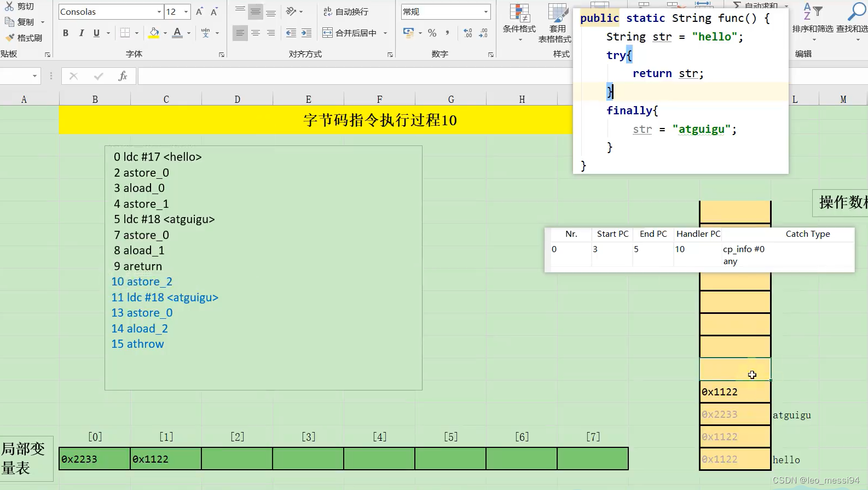Click the cell borders icon
This screenshot has height=490, width=868.
point(125,33)
